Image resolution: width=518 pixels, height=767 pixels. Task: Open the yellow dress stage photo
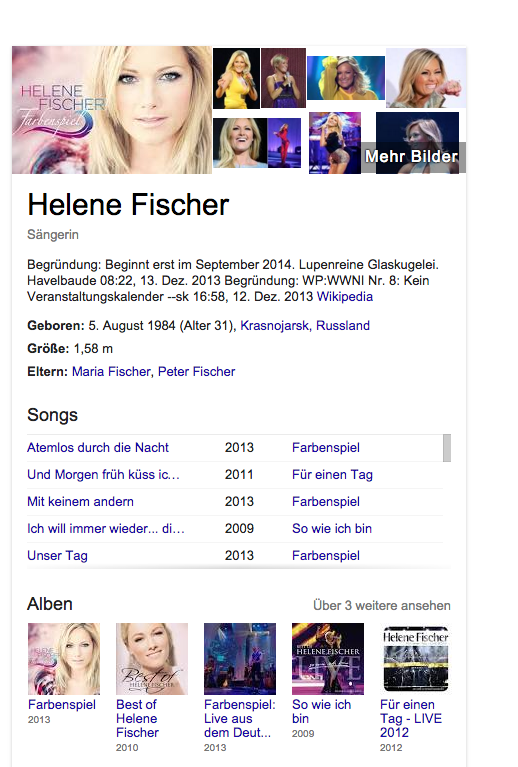pyautogui.click(x=237, y=78)
